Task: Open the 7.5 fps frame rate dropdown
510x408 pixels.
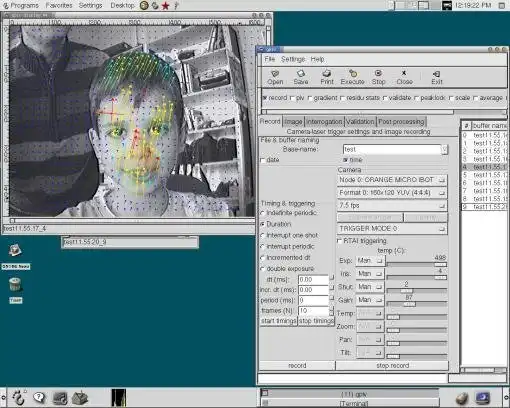Action: coord(392,205)
